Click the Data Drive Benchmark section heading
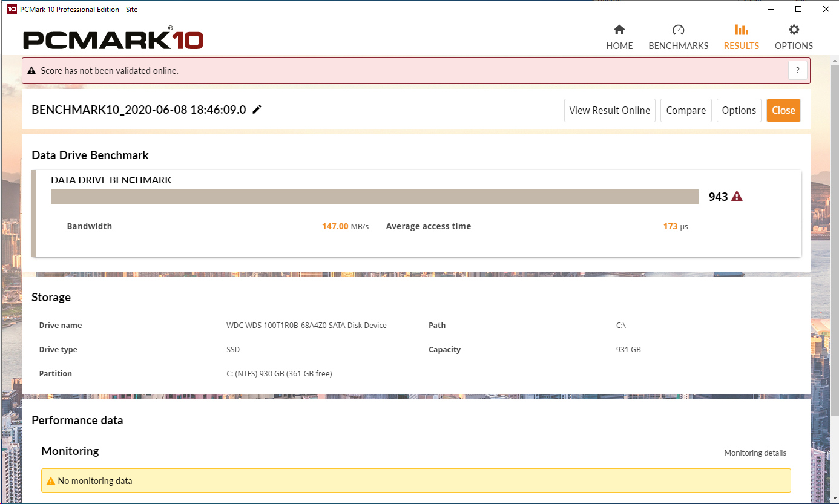The width and height of the screenshot is (839, 504). tap(90, 155)
